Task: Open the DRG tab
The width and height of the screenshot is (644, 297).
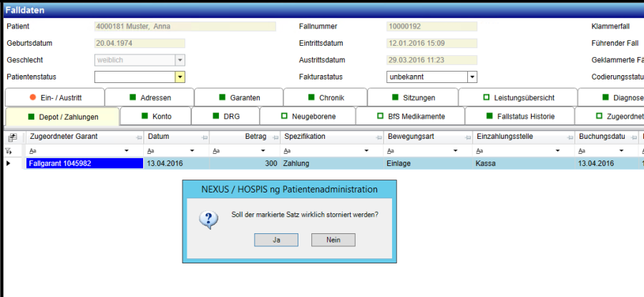Action: (225, 117)
